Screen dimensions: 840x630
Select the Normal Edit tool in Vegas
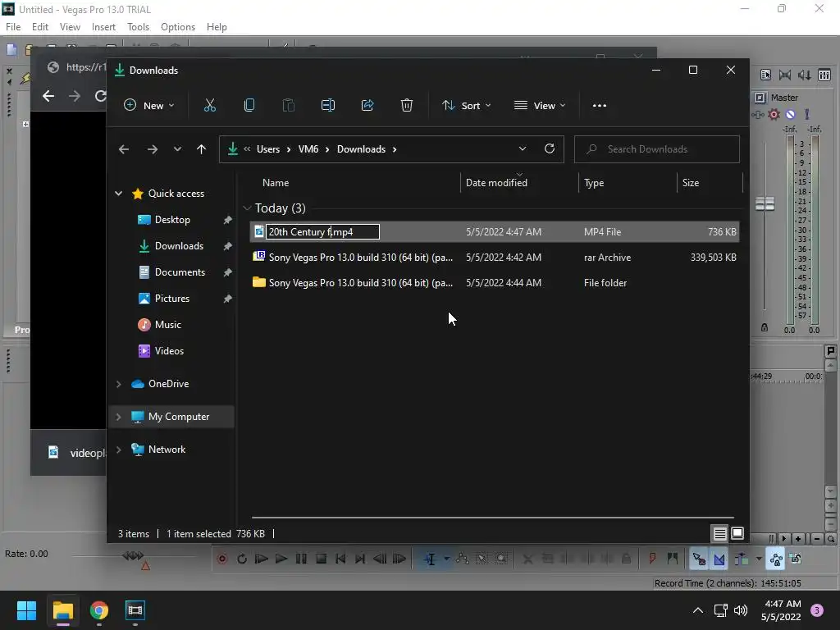point(430,559)
